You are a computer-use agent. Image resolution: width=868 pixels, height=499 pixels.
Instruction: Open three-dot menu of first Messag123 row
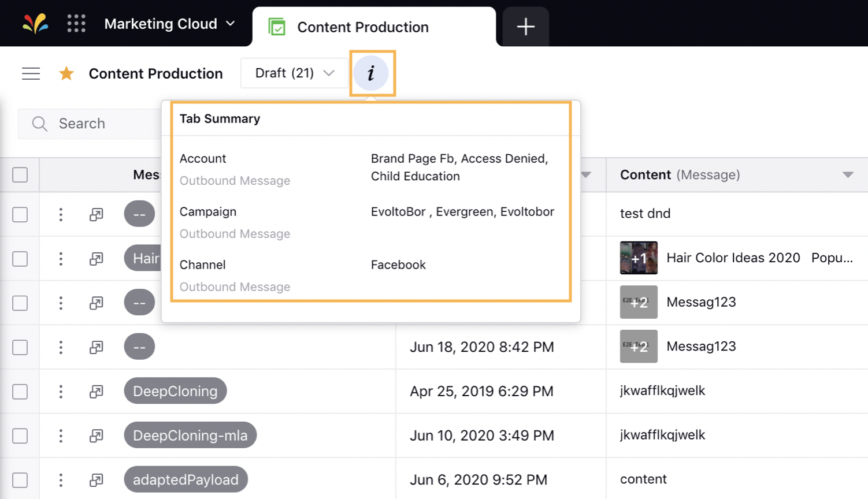[61, 303]
